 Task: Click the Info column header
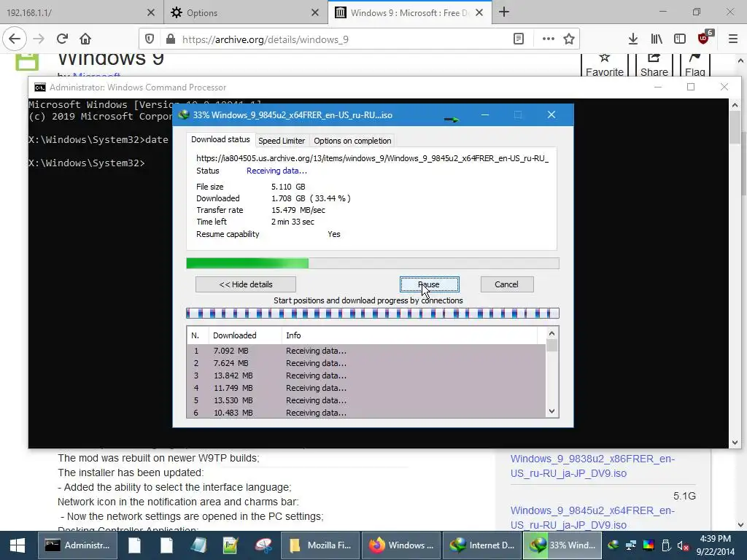pyautogui.click(x=409, y=335)
